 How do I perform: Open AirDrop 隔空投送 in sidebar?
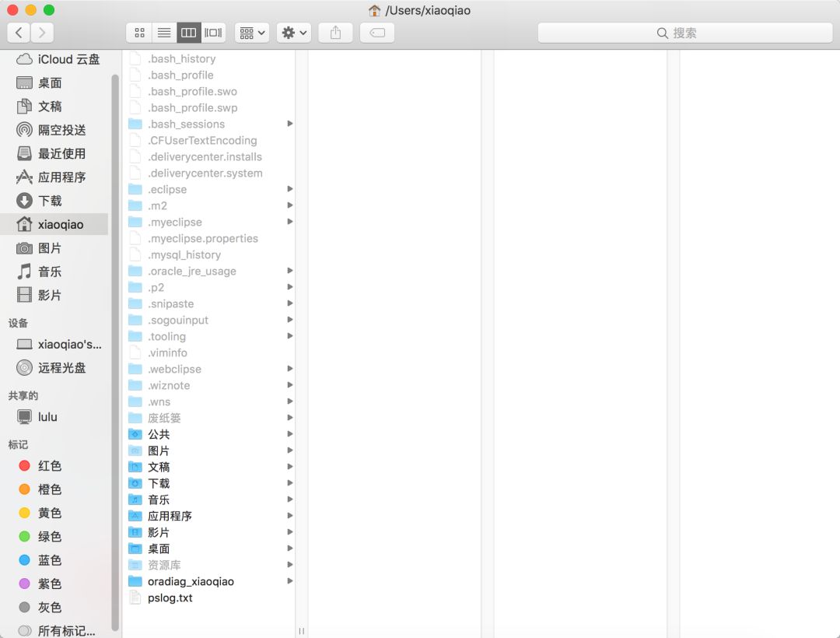[61, 130]
